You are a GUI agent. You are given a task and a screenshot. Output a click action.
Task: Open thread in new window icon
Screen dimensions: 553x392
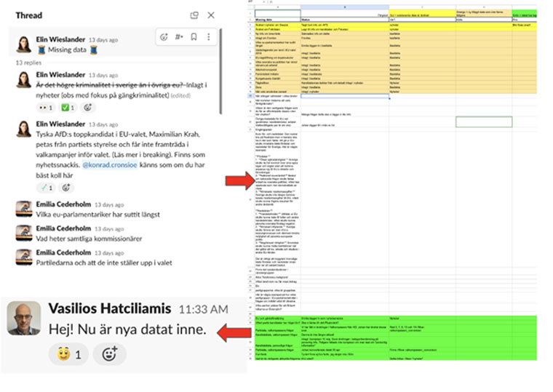coord(194,15)
